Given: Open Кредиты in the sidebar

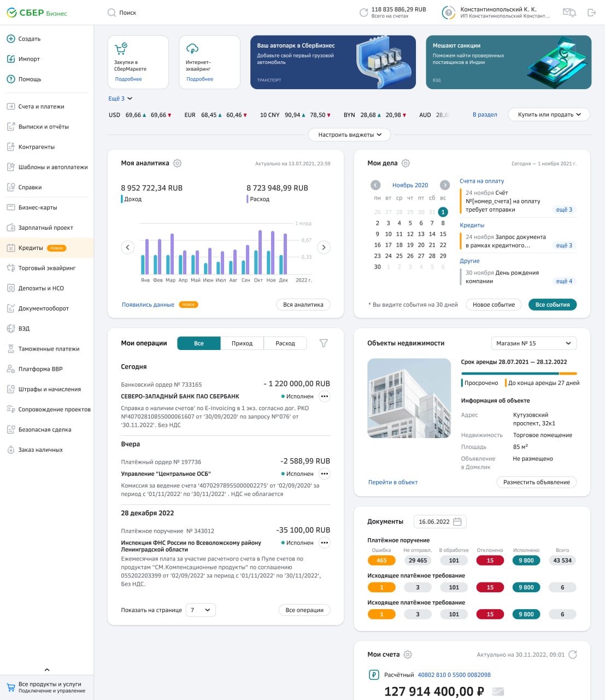Looking at the screenshot, I should coord(31,248).
